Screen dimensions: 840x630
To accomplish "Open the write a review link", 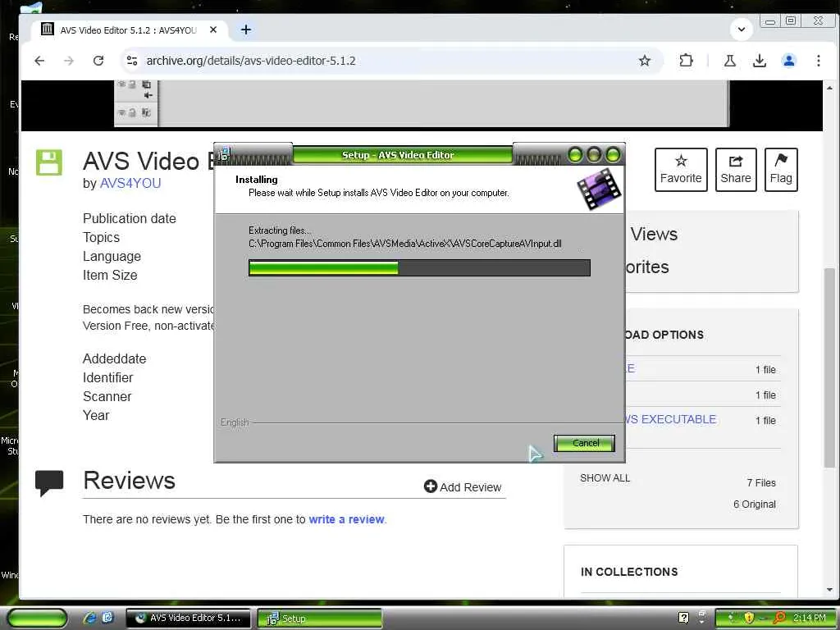I will (347, 519).
